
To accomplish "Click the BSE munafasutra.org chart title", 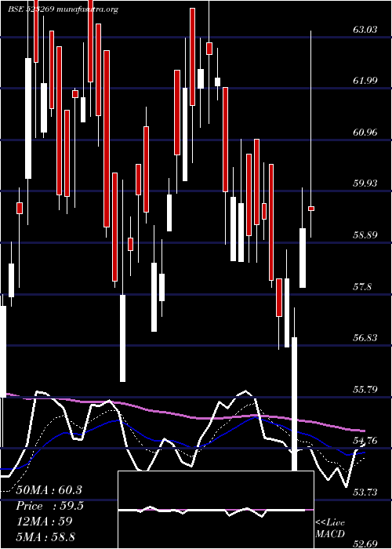I will [x=63, y=9].
